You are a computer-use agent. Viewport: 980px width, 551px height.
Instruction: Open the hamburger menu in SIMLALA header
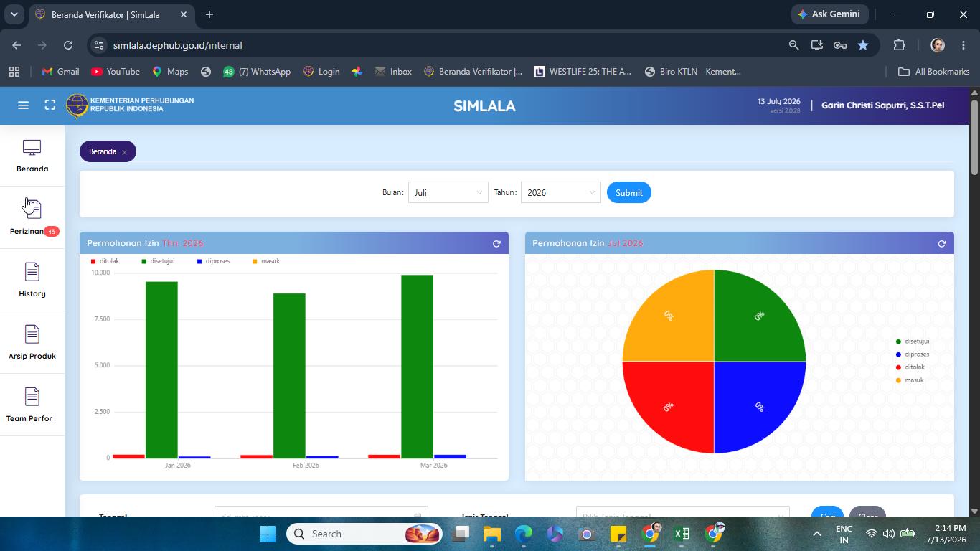[23, 105]
